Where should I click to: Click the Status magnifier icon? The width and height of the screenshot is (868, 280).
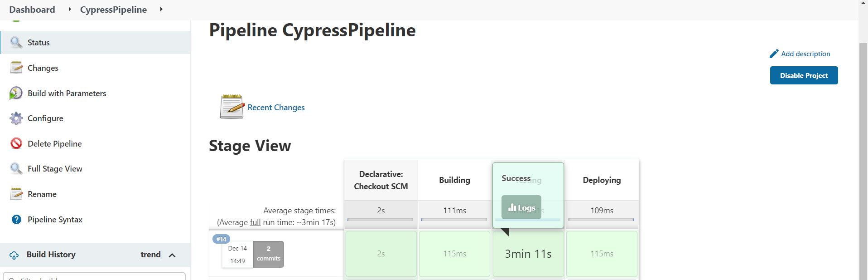[x=16, y=43]
